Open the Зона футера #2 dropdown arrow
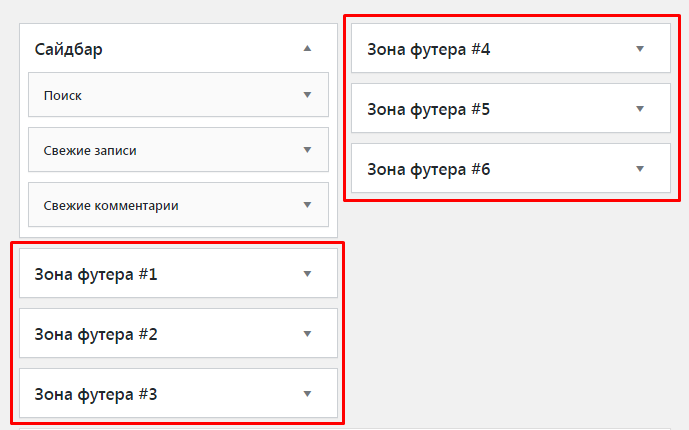 coord(308,333)
